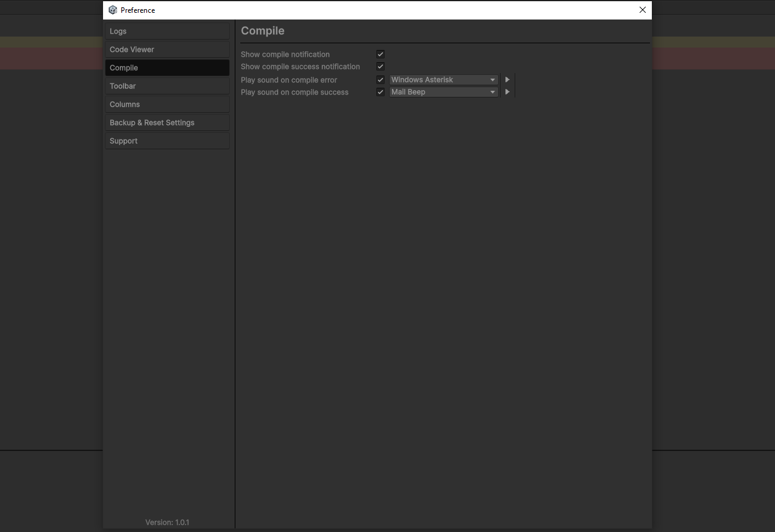Switch to Code Viewer settings

[167, 49]
